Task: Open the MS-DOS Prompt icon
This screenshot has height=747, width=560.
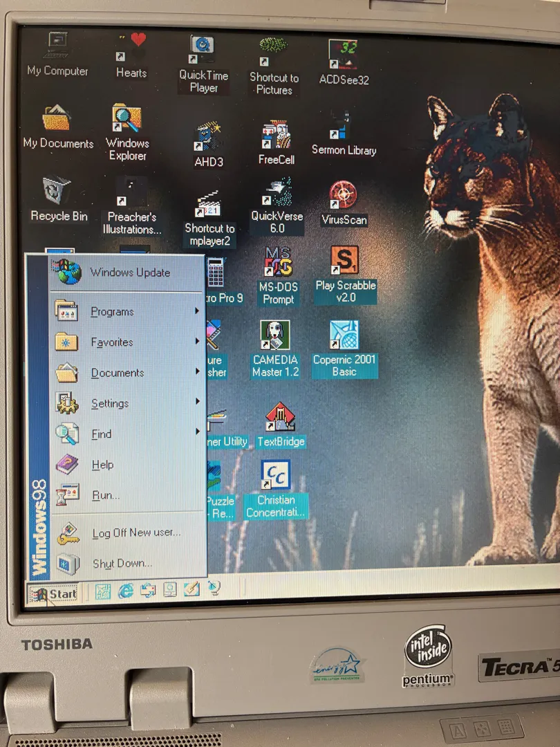Action: [277, 262]
